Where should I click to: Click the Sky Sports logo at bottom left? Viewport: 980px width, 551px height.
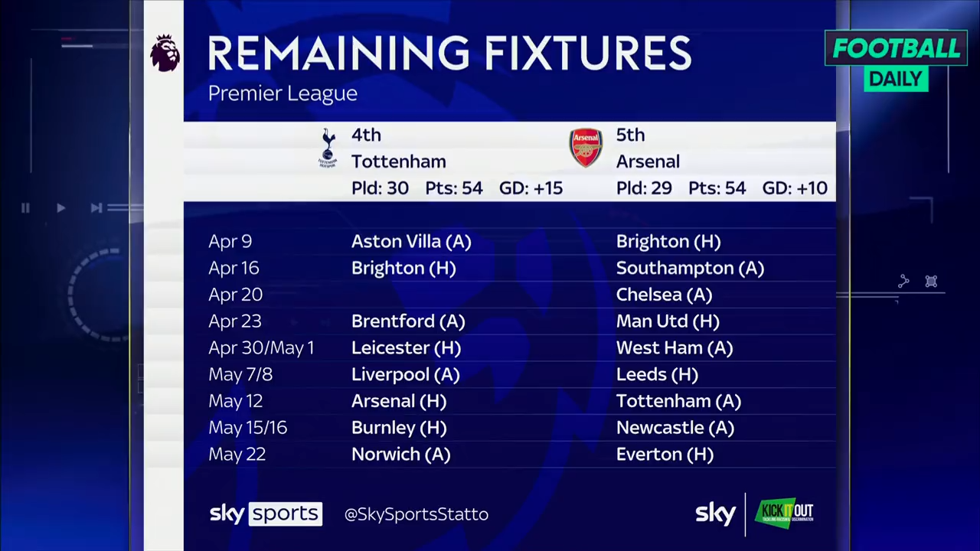266,514
